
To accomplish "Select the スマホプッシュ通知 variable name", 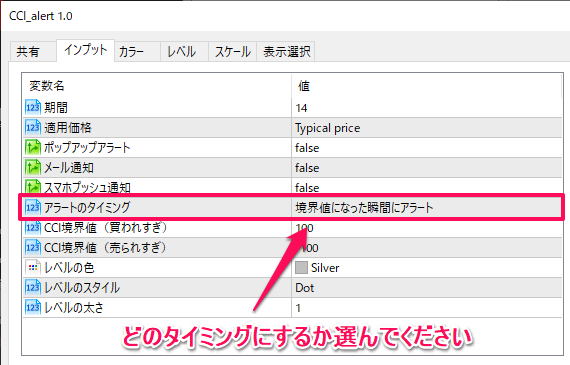I will click(87, 187).
